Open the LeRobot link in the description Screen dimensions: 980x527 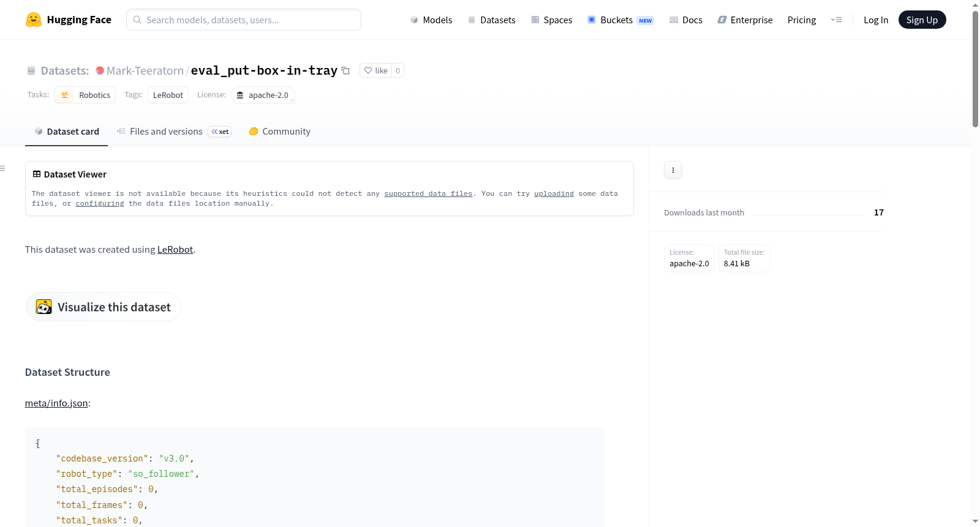click(175, 249)
